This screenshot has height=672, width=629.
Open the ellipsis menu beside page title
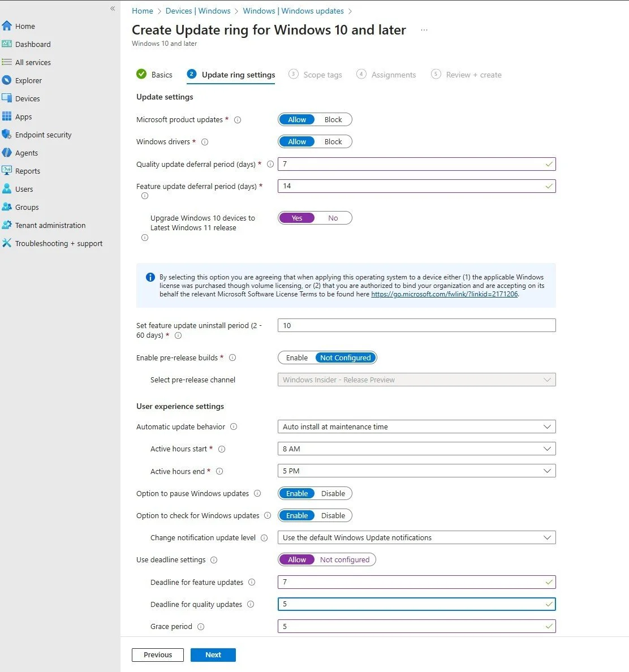[424, 30]
